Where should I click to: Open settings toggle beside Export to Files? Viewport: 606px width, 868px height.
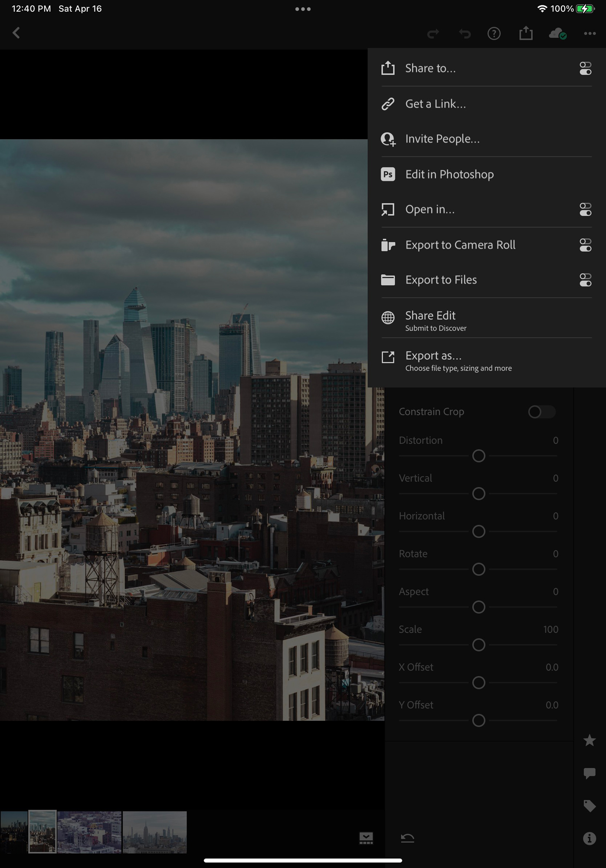click(x=585, y=280)
